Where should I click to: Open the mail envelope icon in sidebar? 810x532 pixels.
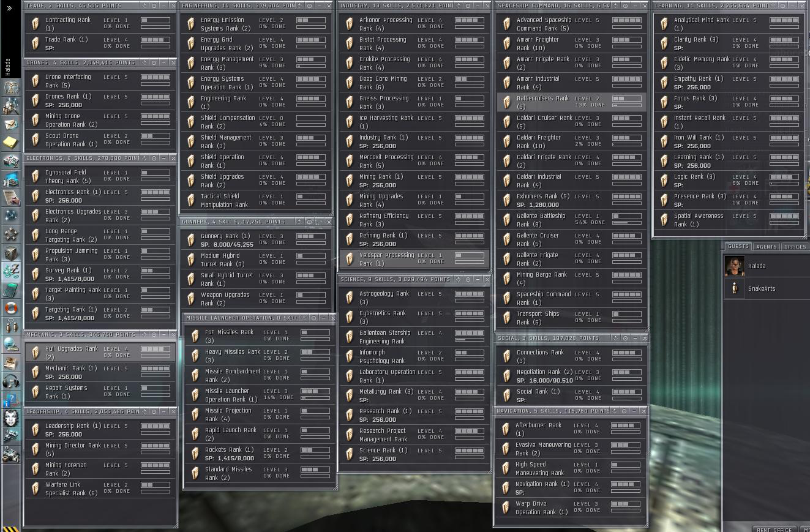(x=11, y=124)
